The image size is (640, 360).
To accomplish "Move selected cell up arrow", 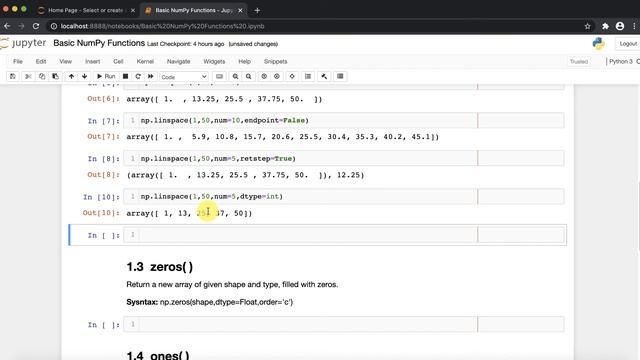I will (71, 76).
